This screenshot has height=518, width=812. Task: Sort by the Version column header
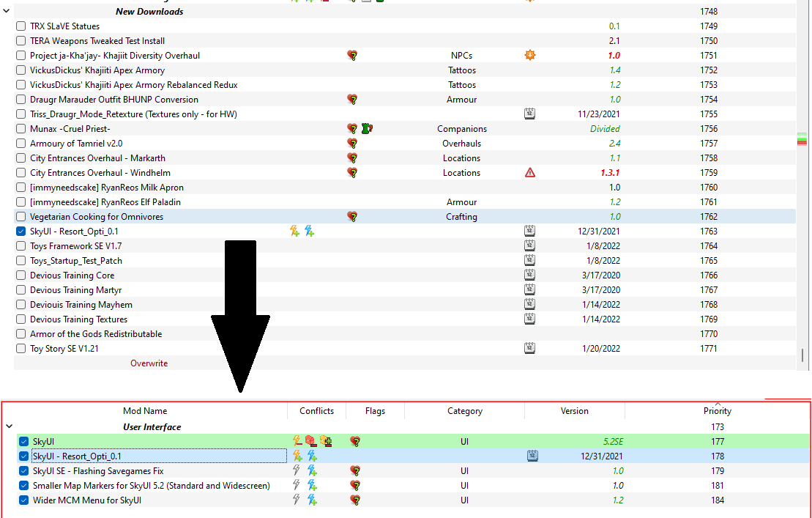point(574,411)
